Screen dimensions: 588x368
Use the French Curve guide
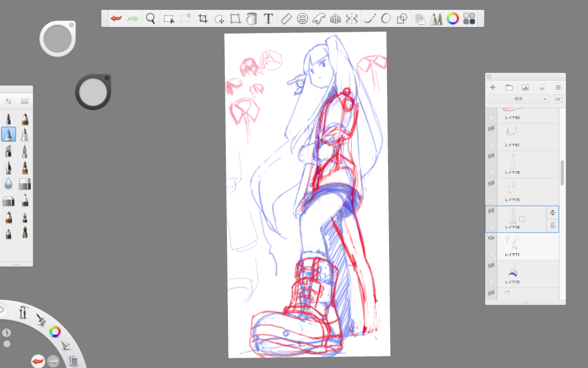318,19
